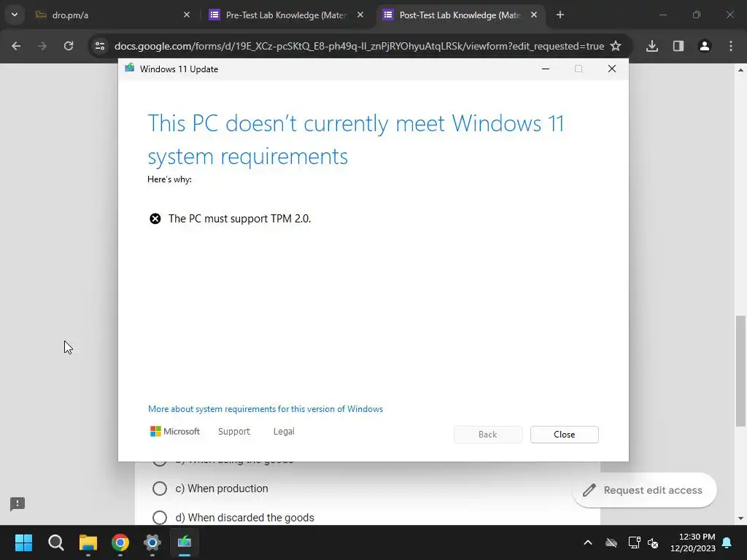Report a problem with the form icon
The width and height of the screenshot is (747, 560).
click(x=18, y=504)
